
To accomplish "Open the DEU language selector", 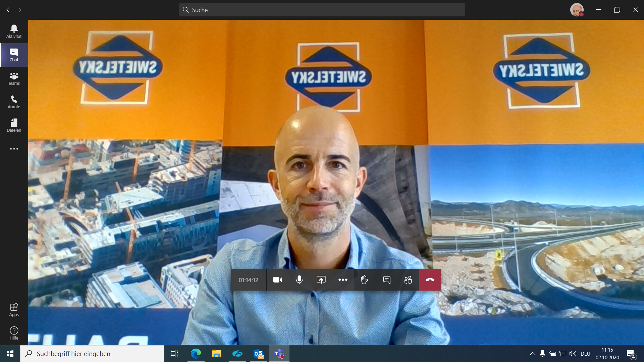I will (x=585, y=354).
